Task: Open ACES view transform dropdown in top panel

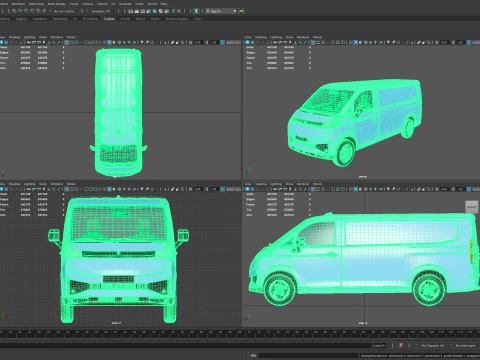Action: point(233,42)
